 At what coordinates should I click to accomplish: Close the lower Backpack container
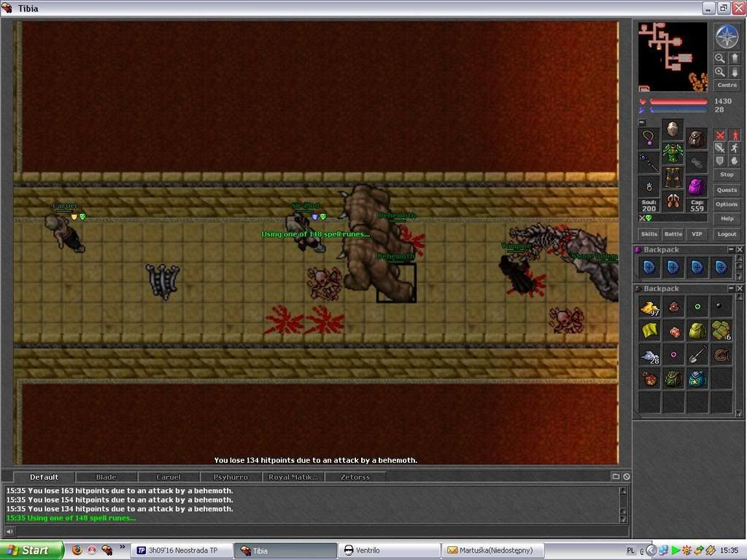click(740, 289)
